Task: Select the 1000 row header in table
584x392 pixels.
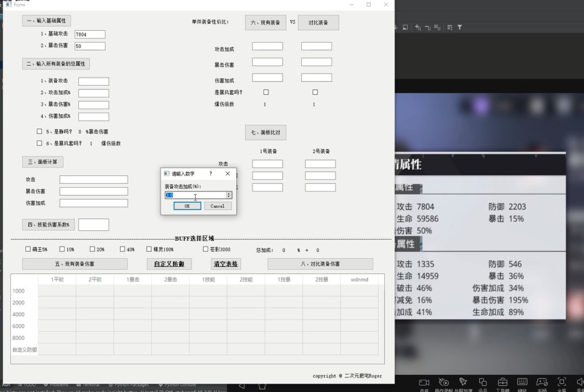Action: click(24, 291)
